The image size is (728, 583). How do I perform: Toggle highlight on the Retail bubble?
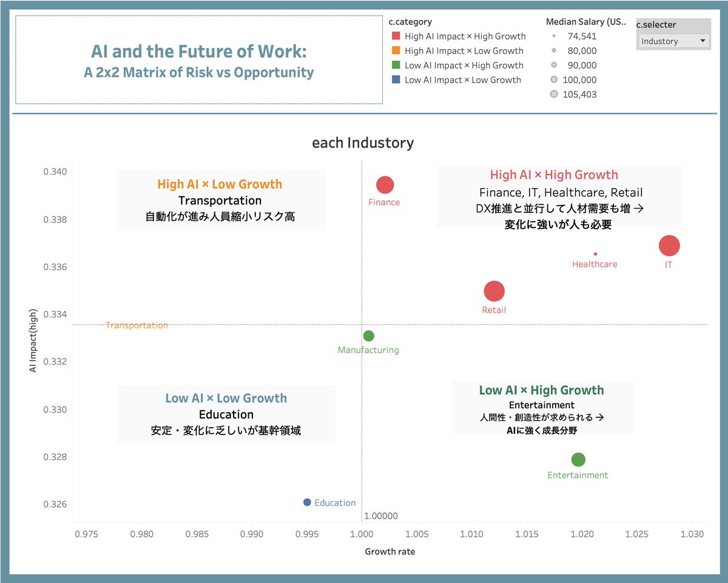pos(494,291)
